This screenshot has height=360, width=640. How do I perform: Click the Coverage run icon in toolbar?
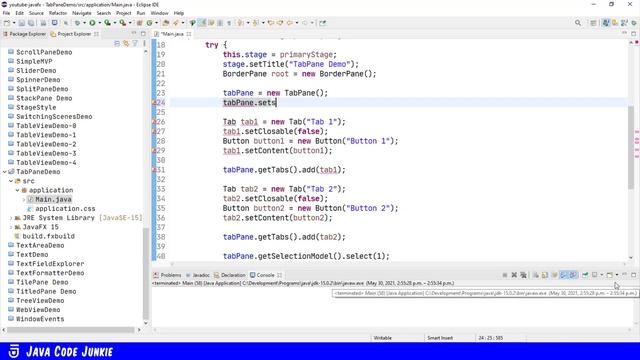[107, 23]
